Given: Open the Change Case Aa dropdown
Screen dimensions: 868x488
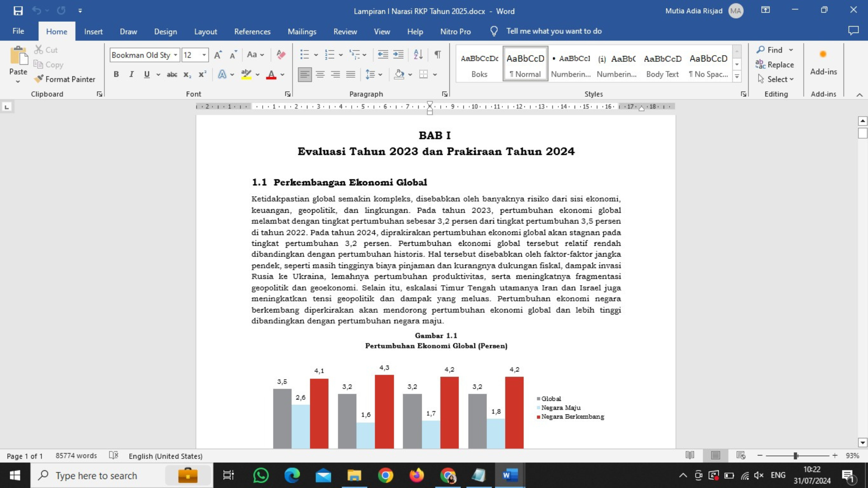Looking at the screenshot, I should click(x=255, y=55).
